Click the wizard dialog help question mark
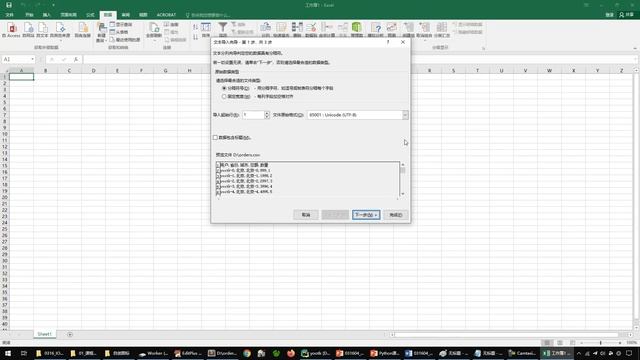 click(x=388, y=42)
